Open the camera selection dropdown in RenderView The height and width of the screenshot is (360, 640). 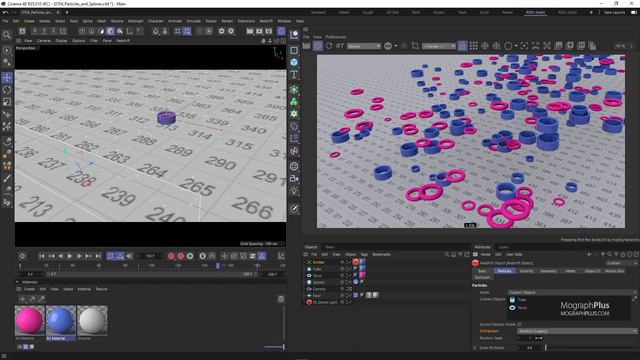[x=439, y=46]
